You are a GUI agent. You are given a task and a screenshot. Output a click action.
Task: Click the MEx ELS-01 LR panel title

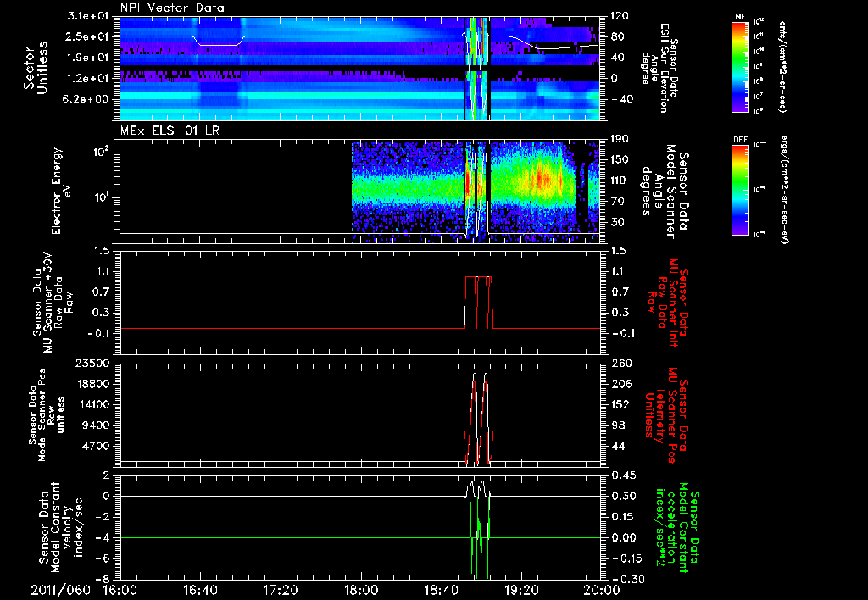171,131
